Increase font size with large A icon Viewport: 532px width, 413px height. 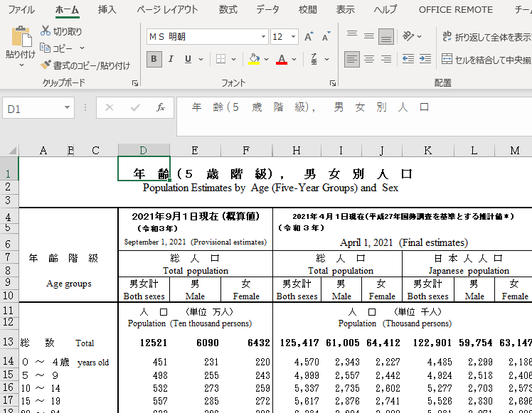click(x=309, y=37)
